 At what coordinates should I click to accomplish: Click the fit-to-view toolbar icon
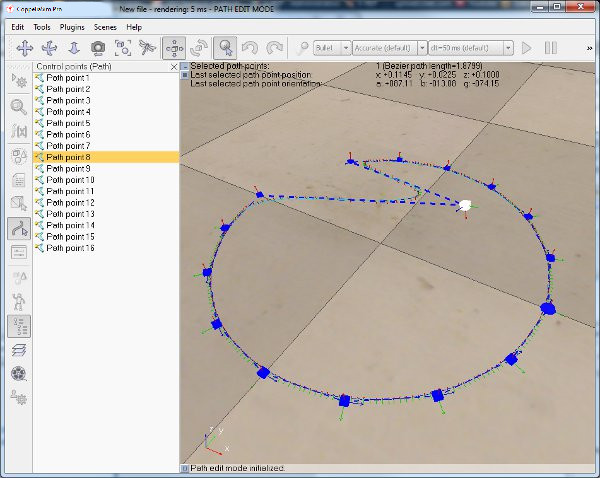click(124, 47)
